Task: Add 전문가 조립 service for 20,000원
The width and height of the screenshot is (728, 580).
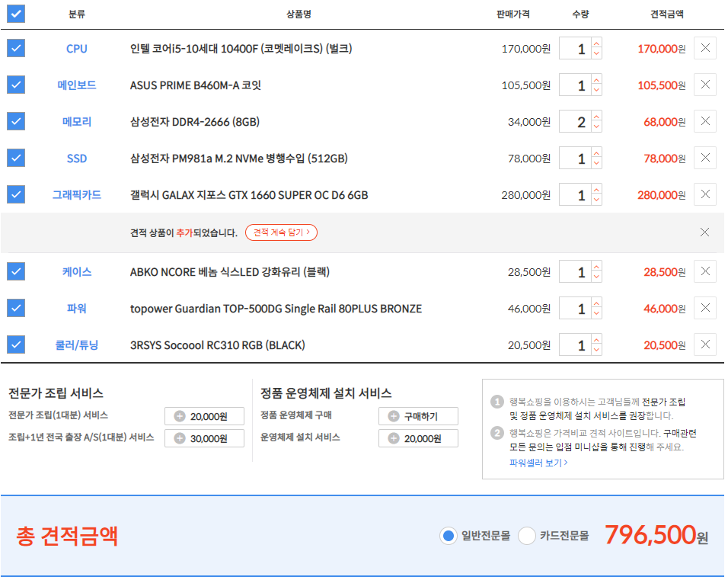Action: pos(204,416)
